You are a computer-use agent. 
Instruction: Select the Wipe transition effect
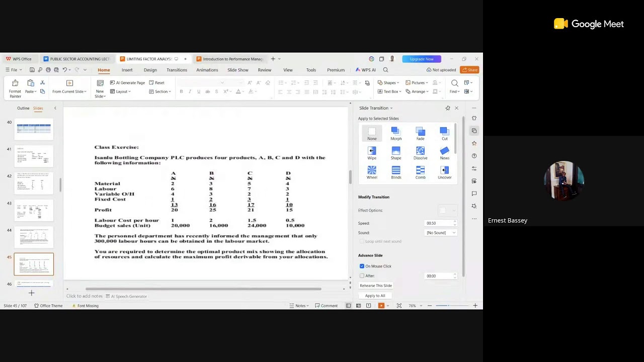click(x=372, y=153)
